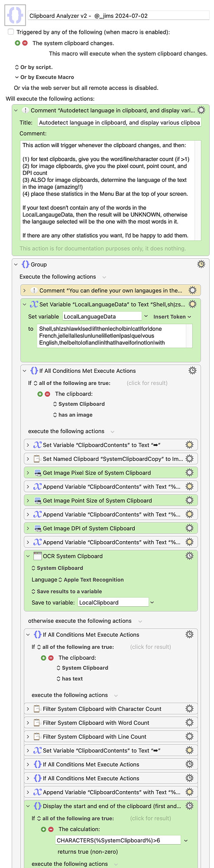Image resolution: width=214 pixels, height=868 pixels.
Task: Remove the 'system clipboard changes' trigger with the red minus
Action: [x=25, y=43]
